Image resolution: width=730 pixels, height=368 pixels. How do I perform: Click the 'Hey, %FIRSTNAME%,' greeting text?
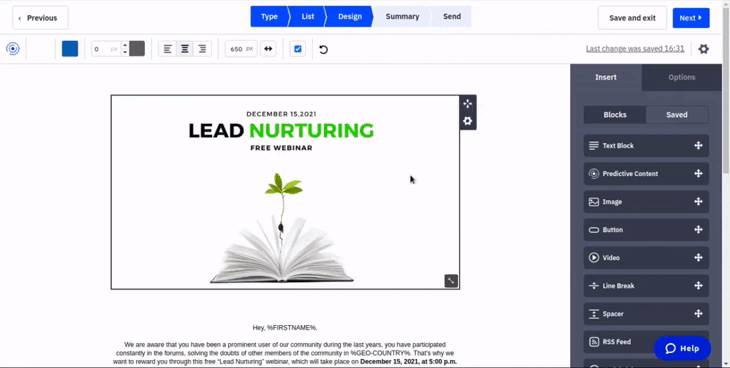click(285, 328)
